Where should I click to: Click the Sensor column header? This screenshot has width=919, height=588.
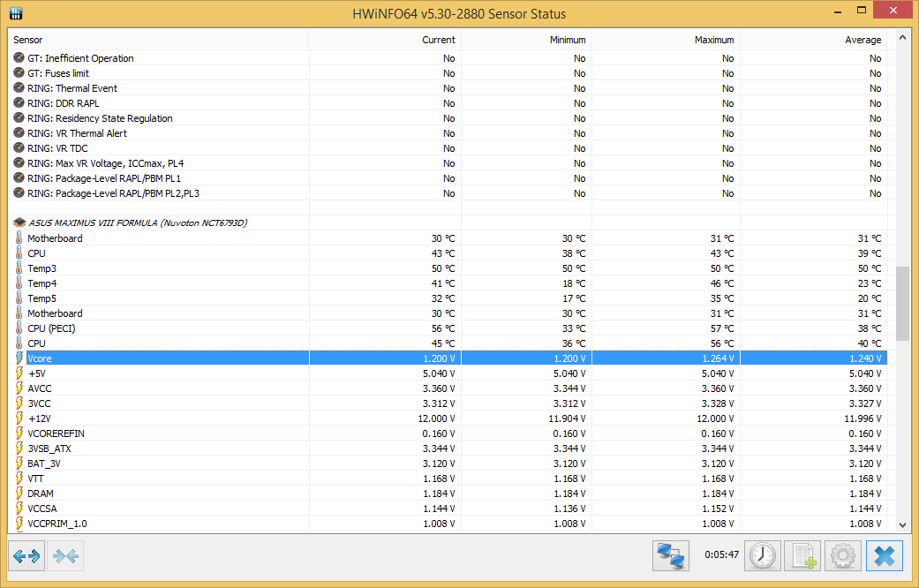[158, 40]
